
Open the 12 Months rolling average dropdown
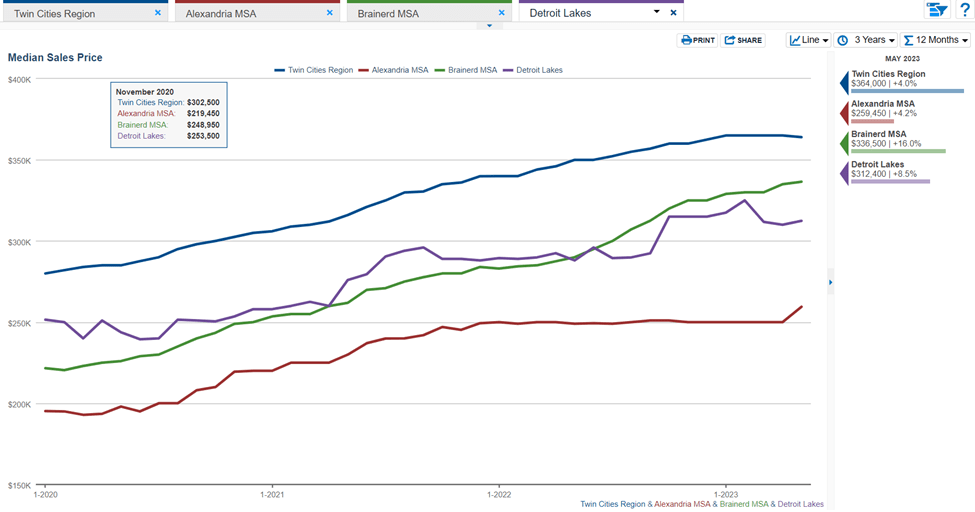click(x=935, y=40)
